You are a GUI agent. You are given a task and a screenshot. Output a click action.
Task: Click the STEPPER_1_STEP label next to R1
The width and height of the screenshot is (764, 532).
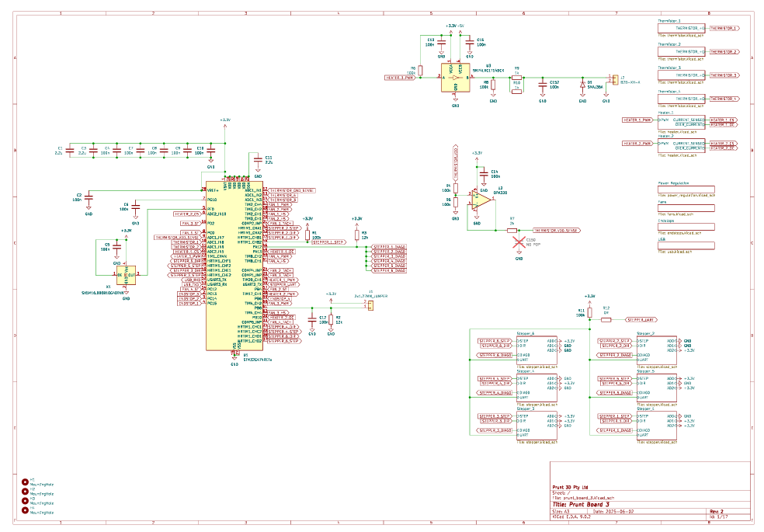(328, 242)
